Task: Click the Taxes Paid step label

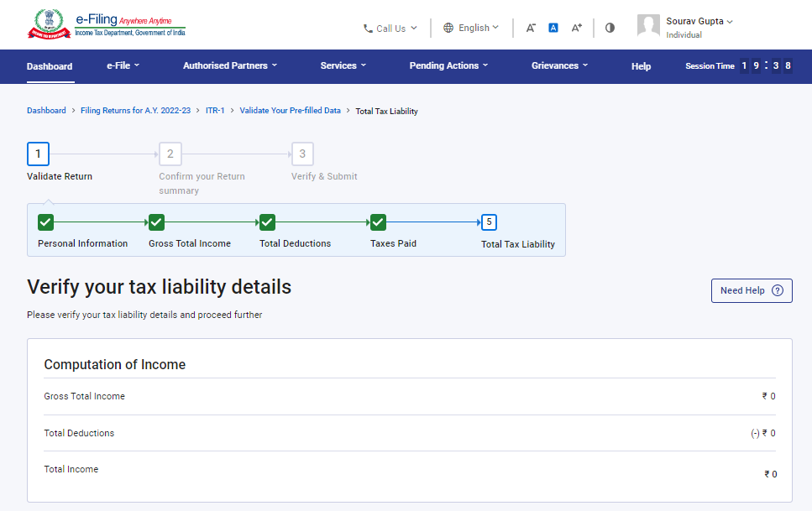Action: click(x=393, y=243)
